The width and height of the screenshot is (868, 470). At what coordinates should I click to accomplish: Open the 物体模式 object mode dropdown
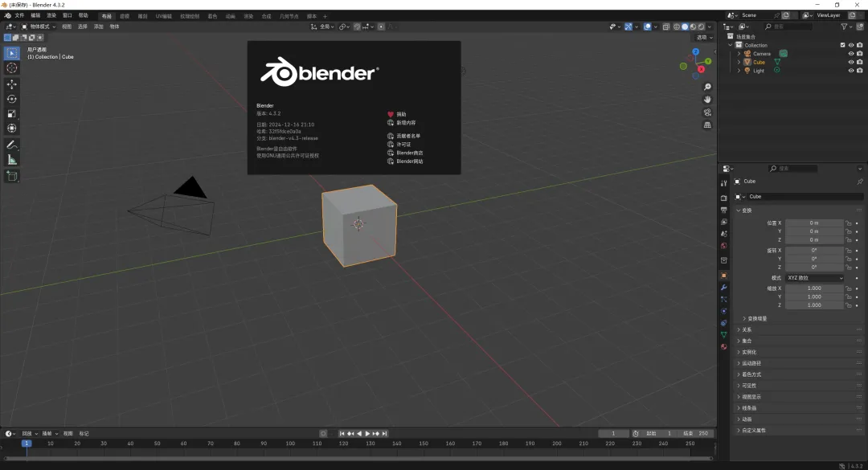[39, 27]
